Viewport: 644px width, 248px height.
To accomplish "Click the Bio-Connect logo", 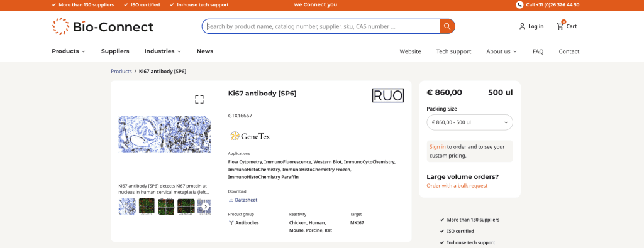I will (103, 26).
